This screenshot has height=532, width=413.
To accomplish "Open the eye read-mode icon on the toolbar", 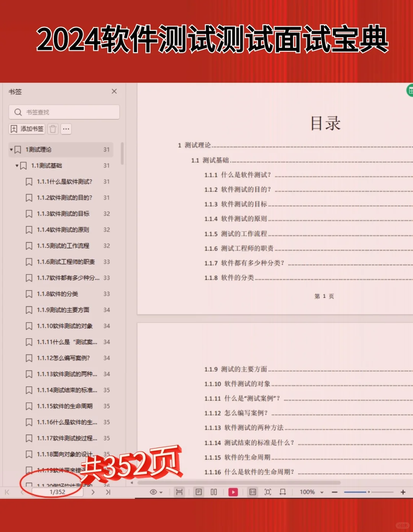I will (x=153, y=492).
